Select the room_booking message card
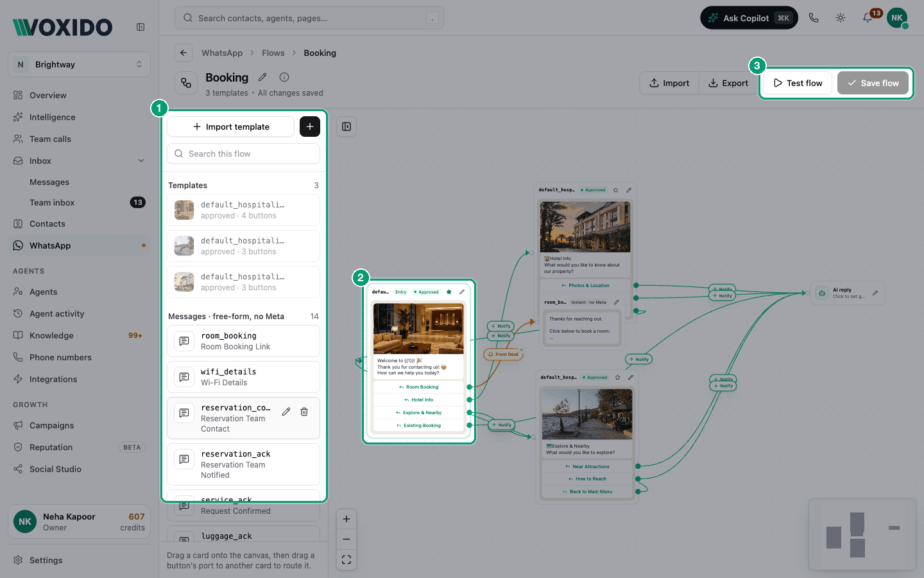This screenshot has width=924, height=578. [244, 341]
